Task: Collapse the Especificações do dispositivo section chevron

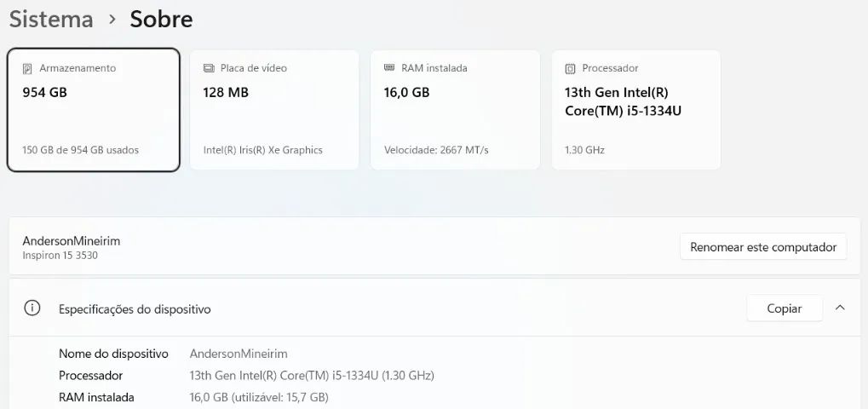Action: pyautogui.click(x=840, y=308)
